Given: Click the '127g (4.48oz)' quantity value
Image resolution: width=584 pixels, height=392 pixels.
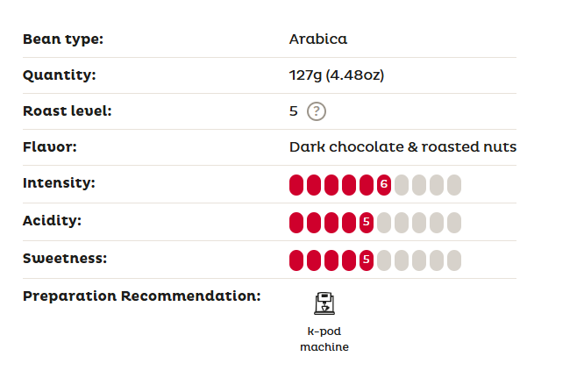Looking at the screenshot, I should (337, 75).
